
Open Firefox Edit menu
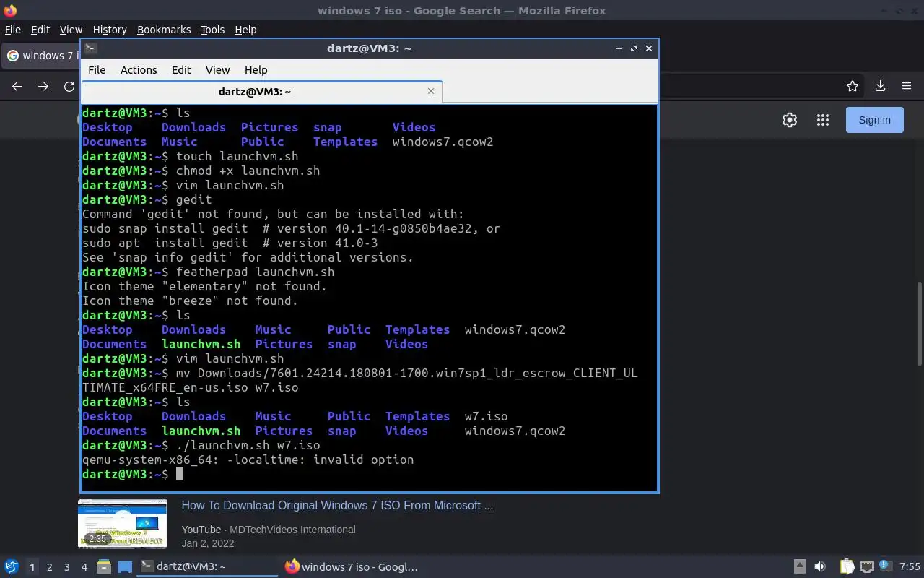click(x=40, y=30)
